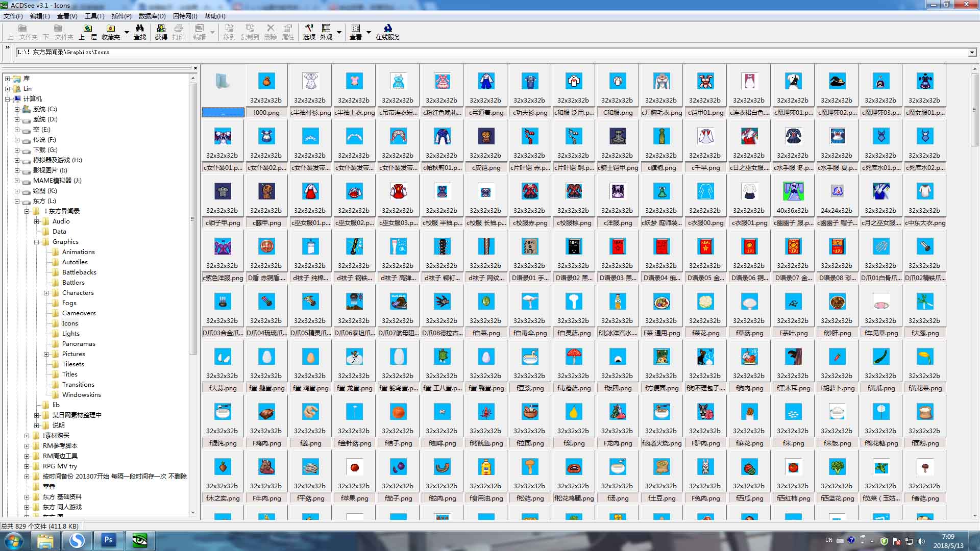Click the 查找 (find) binoculars icon

pos(139,32)
